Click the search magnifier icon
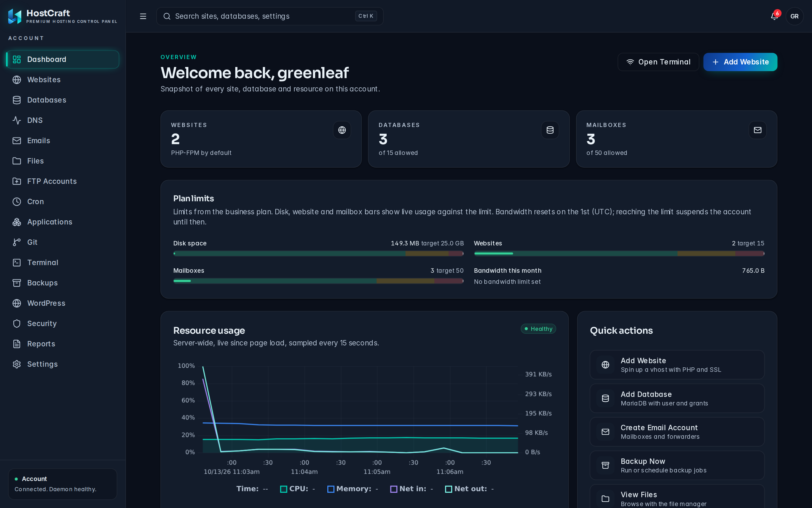Viewport: 812px width, 508px height. 167,16
